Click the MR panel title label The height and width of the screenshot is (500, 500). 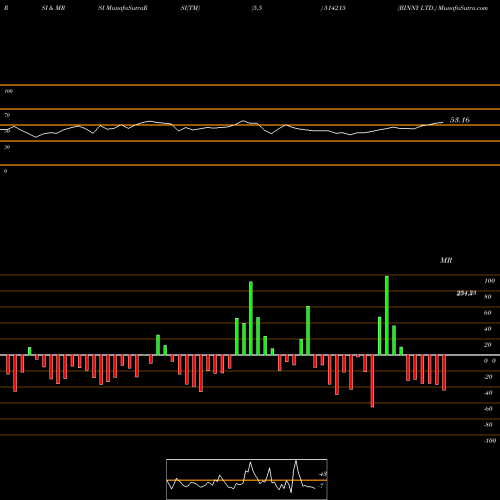[446, 260]
